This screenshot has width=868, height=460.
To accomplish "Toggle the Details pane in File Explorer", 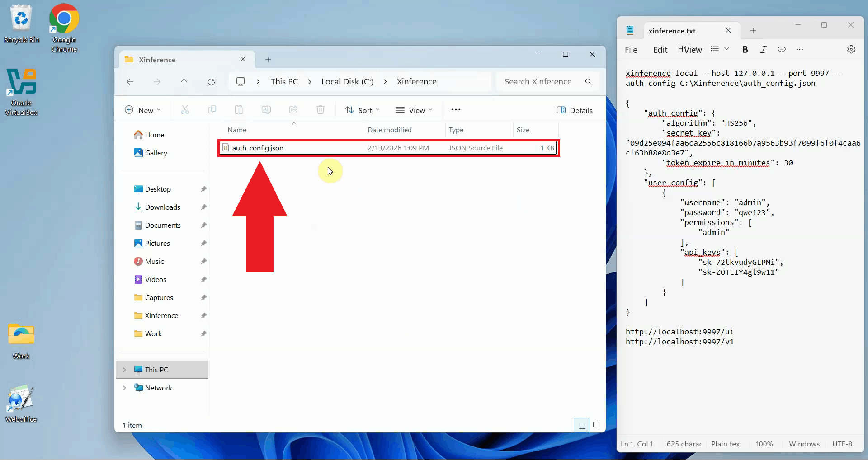I will pyautogui.click(x=575, y=109).
